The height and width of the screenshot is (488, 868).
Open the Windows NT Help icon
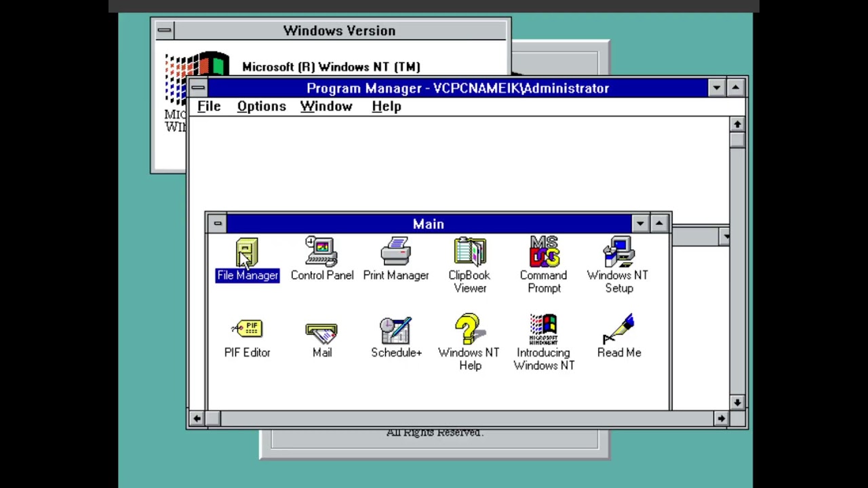(x=469, y=342)
